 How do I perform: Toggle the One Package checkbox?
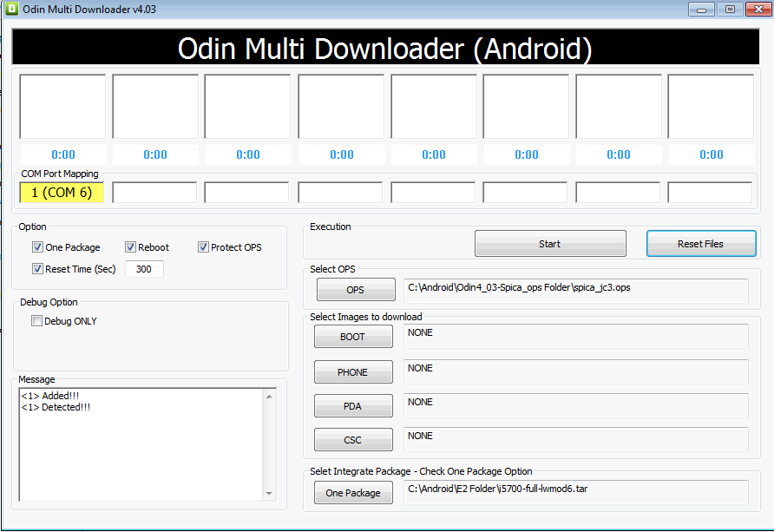click(x=37, y=246)
